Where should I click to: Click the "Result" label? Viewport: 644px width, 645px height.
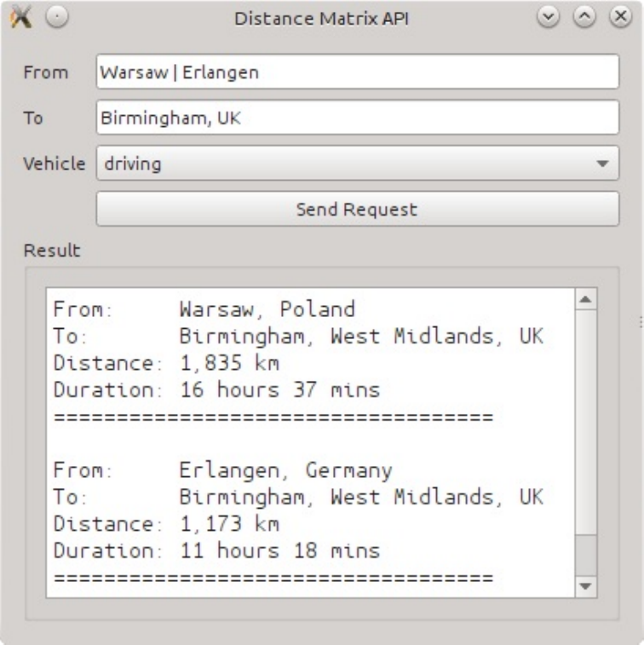(52, 251)
